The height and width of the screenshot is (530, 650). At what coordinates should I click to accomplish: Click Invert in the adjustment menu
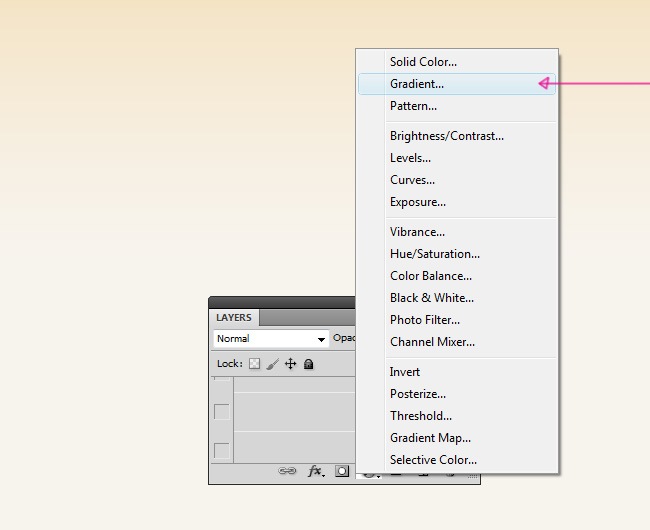pos(405,372)
